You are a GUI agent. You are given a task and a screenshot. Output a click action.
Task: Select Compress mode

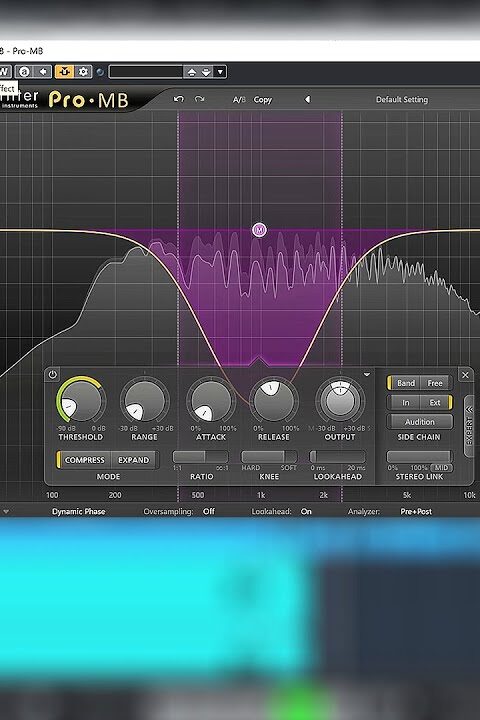pos(84,460)
